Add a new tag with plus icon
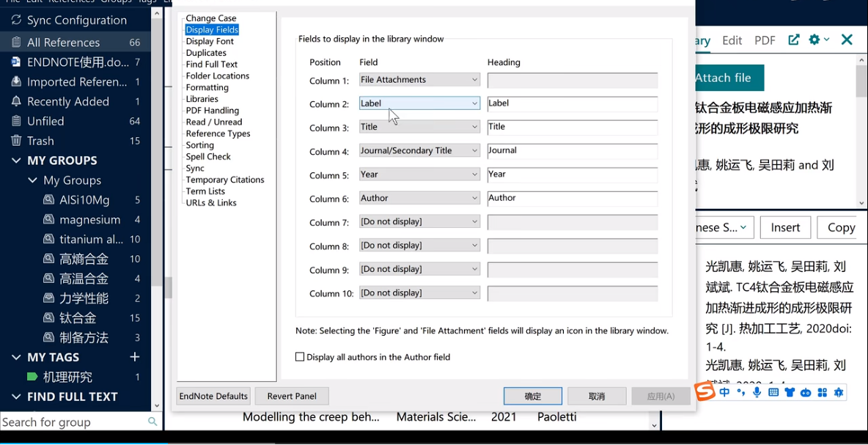The width and height of the screenshot is (868, 445). [134, 357]
